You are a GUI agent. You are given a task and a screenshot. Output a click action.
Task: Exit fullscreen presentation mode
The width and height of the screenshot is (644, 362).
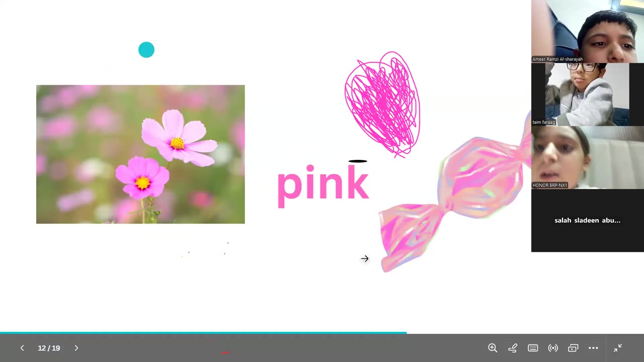tap(618, 348)
